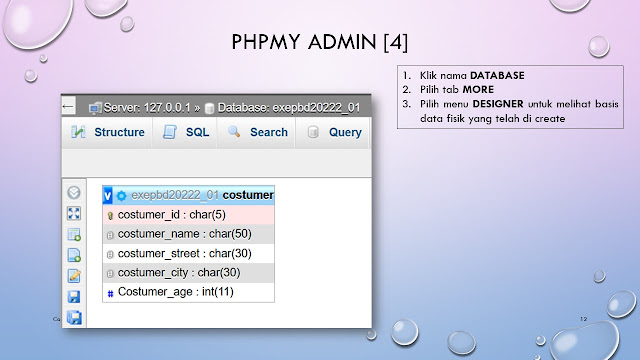
Task: Click the text-type icon beside costumer_name
Action: pos(110,235)
